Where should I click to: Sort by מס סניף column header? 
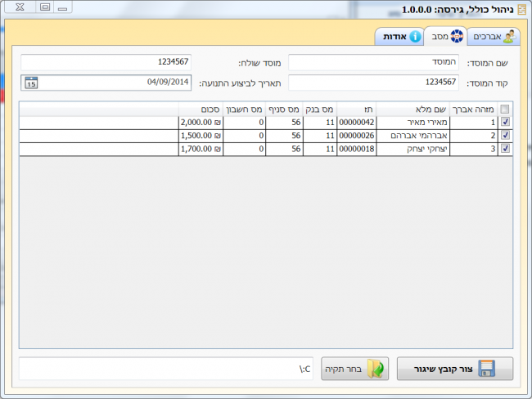click(284, 110)
